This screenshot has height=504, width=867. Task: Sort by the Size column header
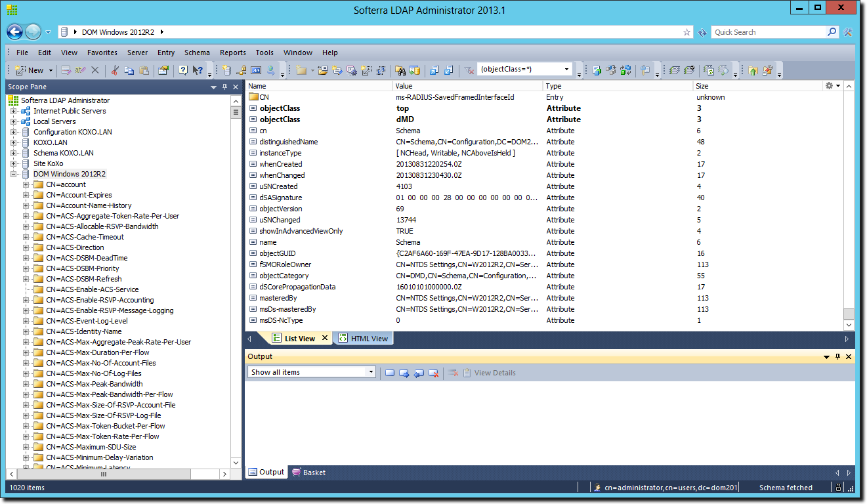pos(758,86)
